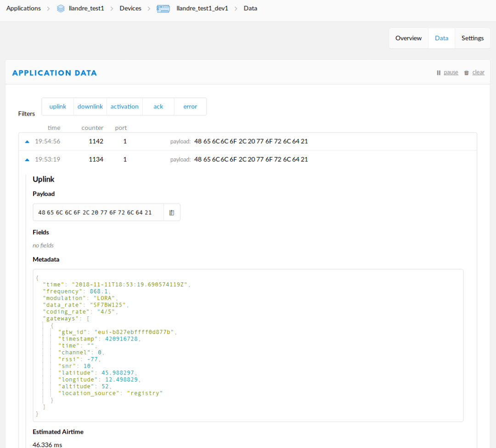Image resolution: width=496 pixels, height=448 pixels.
Task: Select the Data tab
Action: click(441, 38)
